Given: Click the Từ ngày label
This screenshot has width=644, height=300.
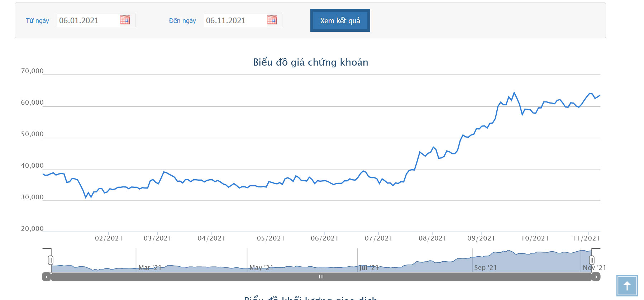Looking at the screenshot, I should [37, 21].
